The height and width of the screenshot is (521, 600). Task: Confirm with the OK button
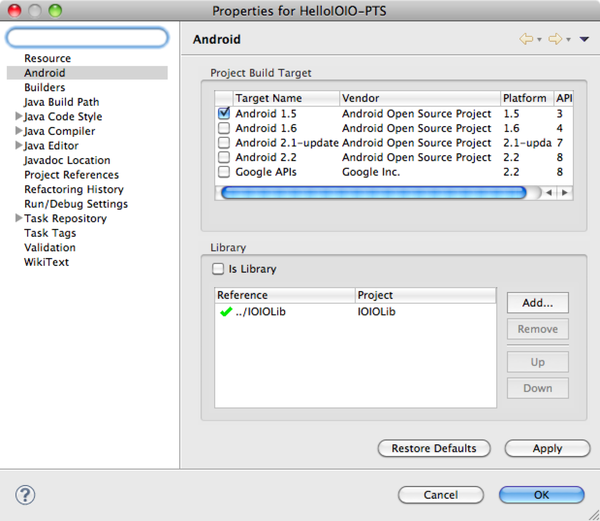[541, 495]
